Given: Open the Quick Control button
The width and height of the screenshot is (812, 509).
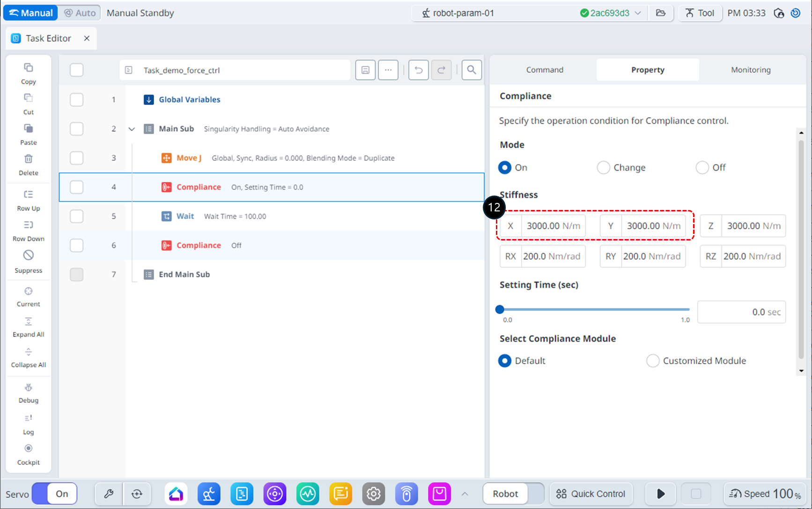Looking at the screenshot, I should tap(591, 494).
